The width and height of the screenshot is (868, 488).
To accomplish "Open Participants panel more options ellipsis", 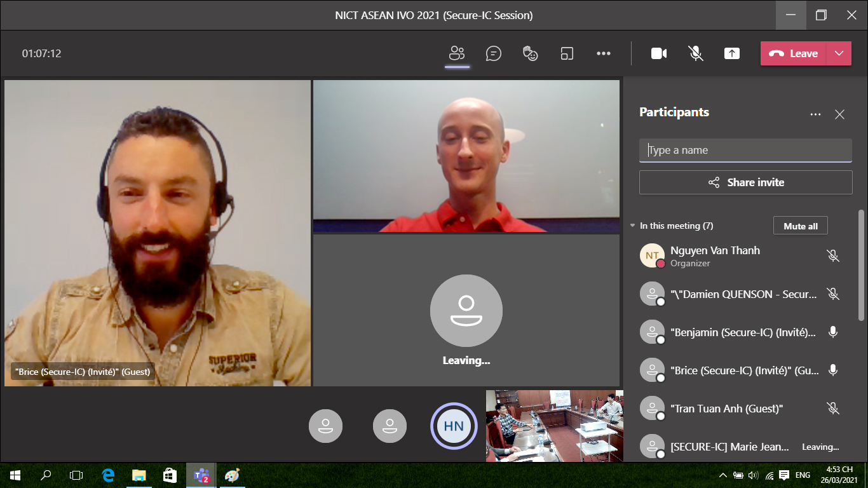I will (815, 114).
